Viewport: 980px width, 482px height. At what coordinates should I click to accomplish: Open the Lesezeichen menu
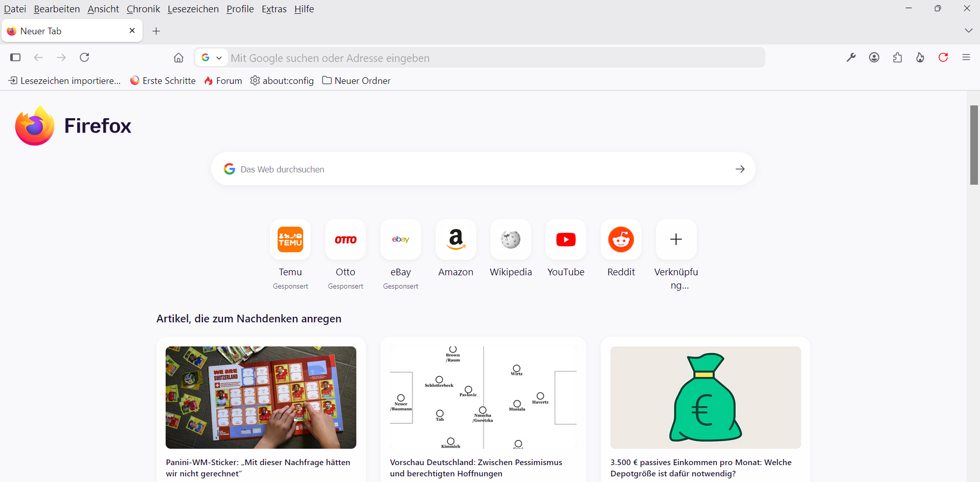point(193,9)
